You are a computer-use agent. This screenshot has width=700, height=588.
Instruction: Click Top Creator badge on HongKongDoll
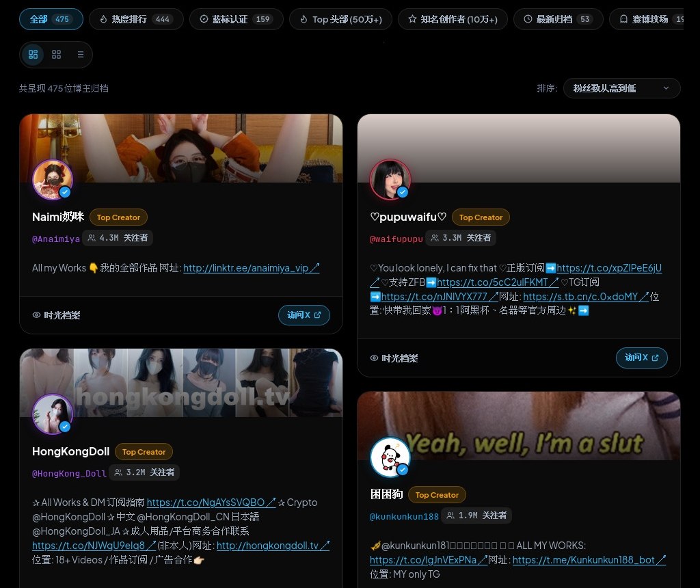point(144,452)
